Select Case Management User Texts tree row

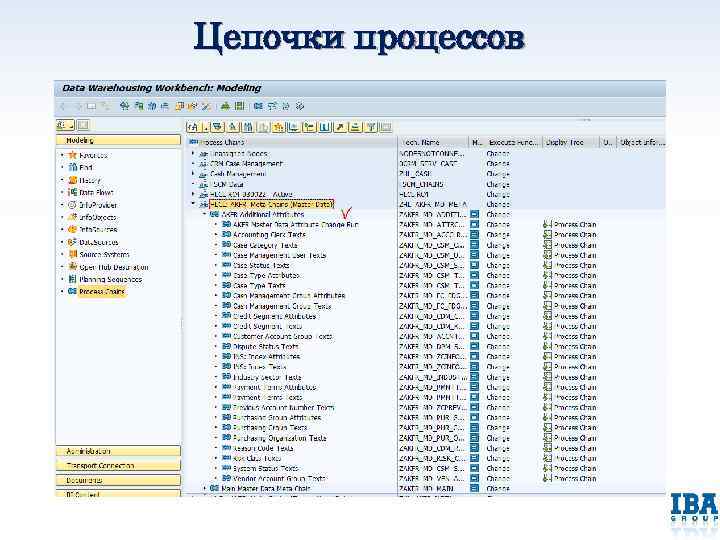280,255
